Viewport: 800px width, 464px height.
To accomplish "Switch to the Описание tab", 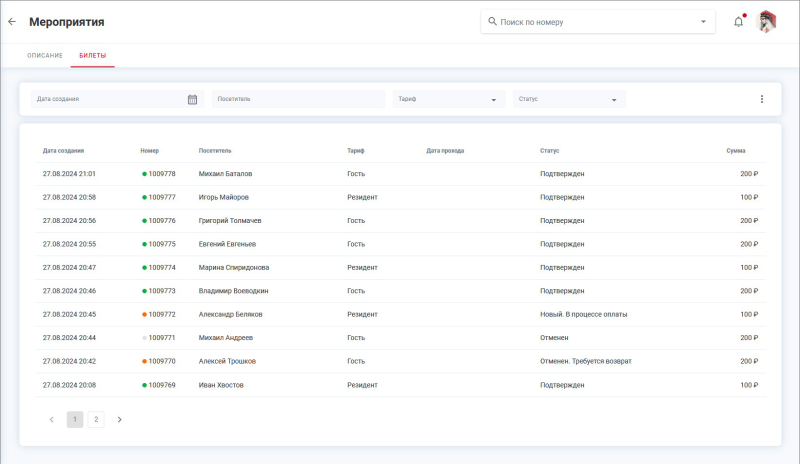I will [x=45, y=55].
